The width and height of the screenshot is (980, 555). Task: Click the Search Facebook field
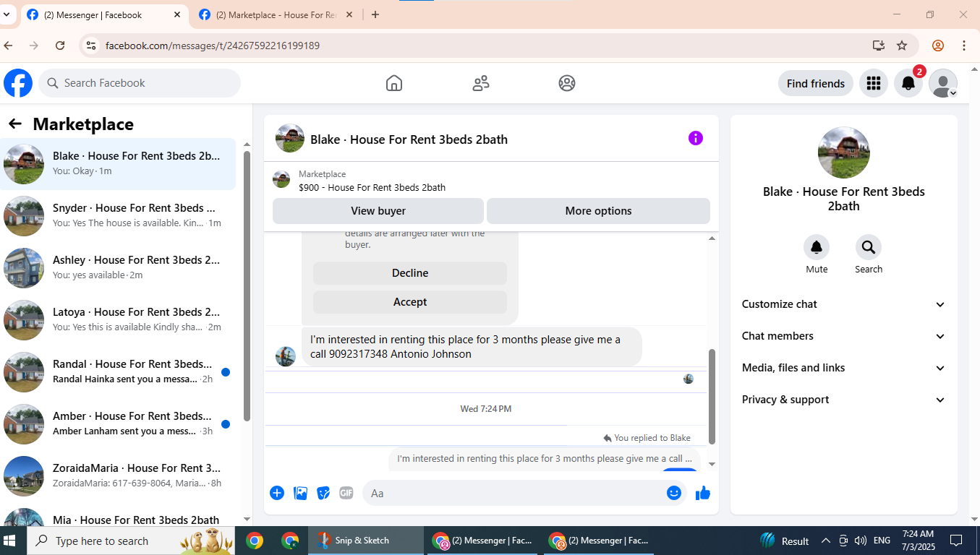click(x=140, y=83)
